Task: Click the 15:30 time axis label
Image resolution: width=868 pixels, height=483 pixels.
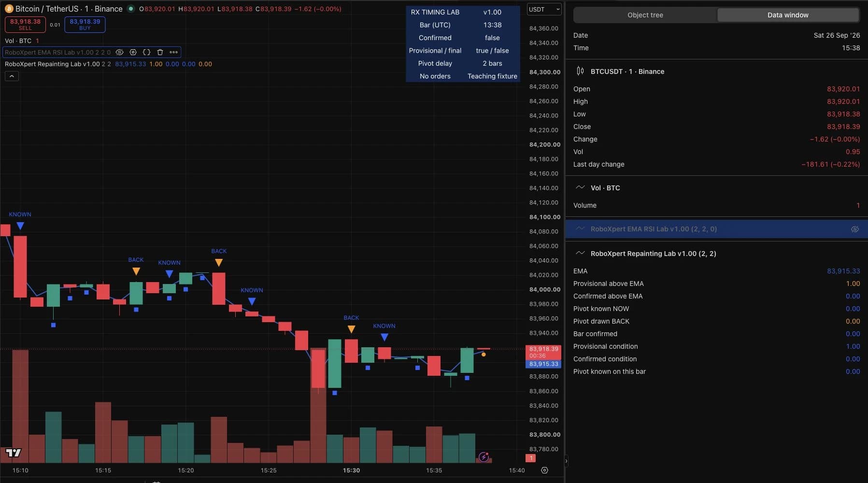Action: coord(351,470)
